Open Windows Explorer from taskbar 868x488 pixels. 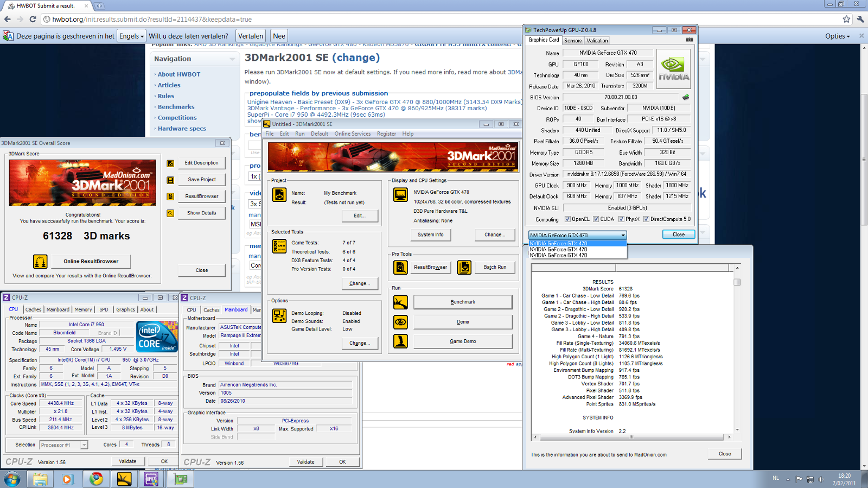40,479
